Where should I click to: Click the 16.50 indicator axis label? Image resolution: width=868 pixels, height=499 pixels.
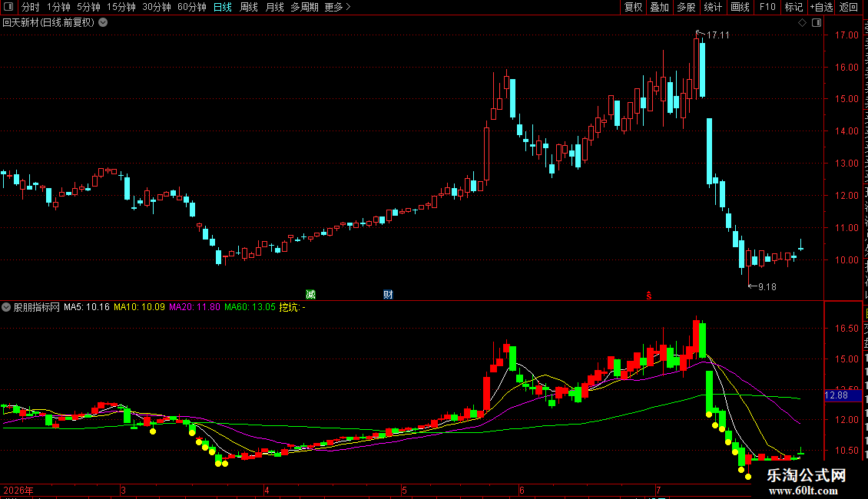[x=846, y=328]
